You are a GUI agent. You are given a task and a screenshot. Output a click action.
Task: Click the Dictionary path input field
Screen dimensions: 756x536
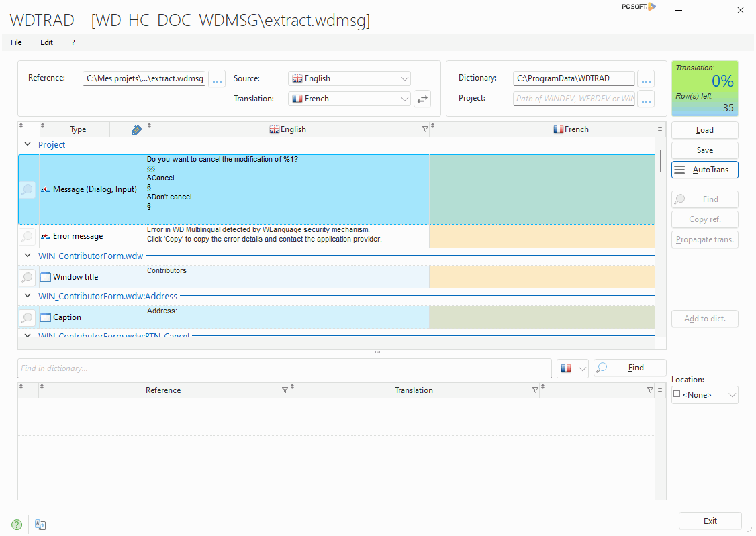(574, 78)
